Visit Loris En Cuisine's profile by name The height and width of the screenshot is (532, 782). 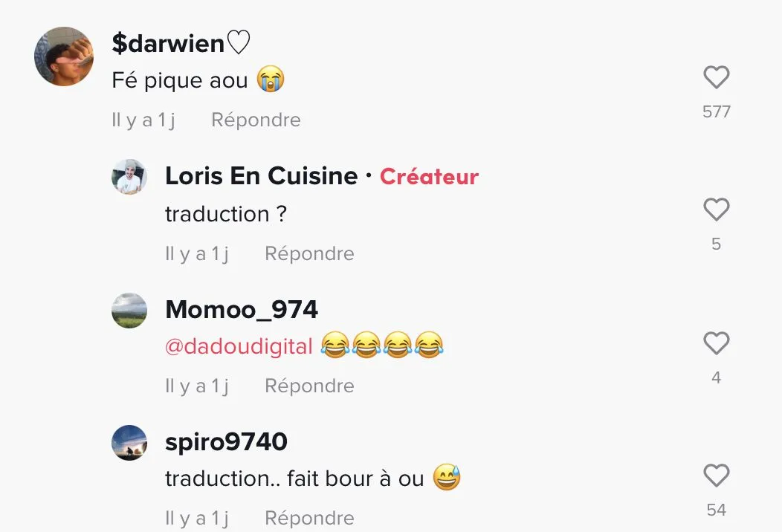262,175
